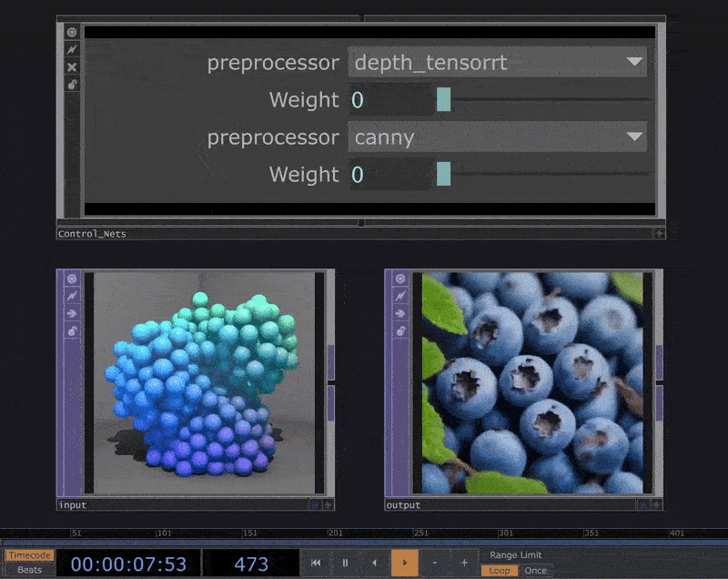
Task: Toggle clone immune flag on input node
Action: 72,296
